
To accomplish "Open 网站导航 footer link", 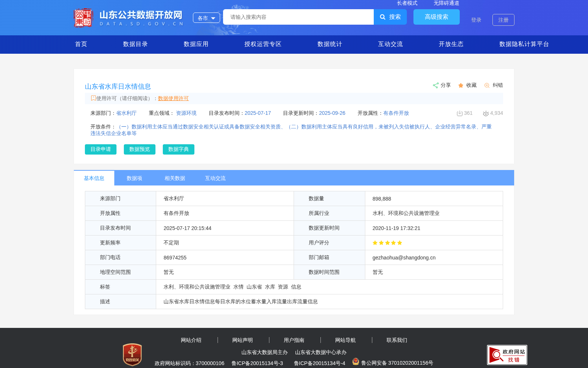I will coord(345,340).
